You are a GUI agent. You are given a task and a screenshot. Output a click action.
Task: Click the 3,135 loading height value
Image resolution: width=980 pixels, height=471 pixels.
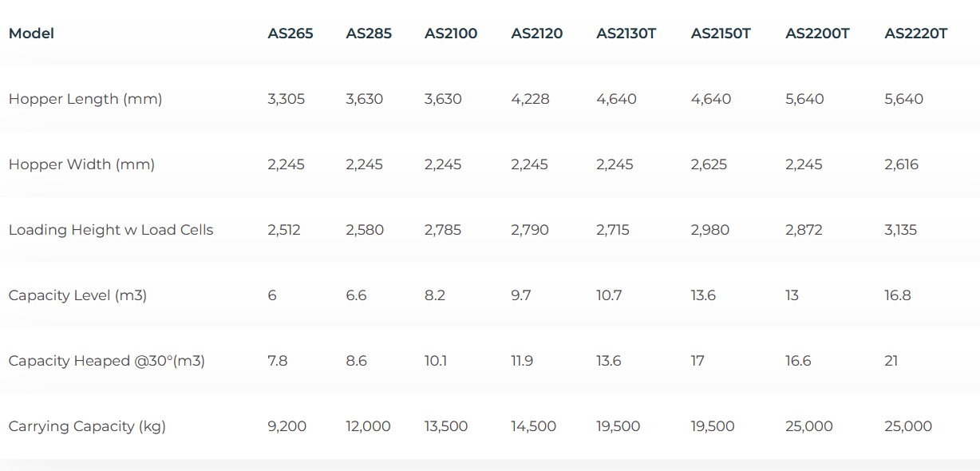pos(901,230)
